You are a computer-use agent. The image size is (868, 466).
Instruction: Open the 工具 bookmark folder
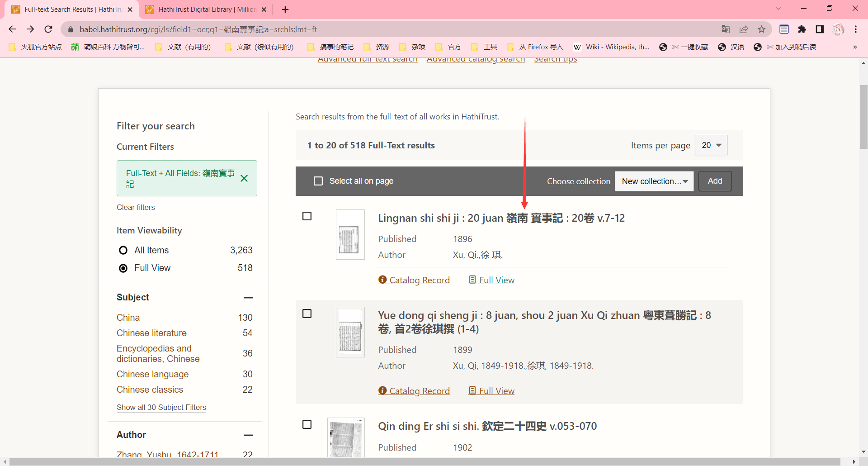click(484, 47)
